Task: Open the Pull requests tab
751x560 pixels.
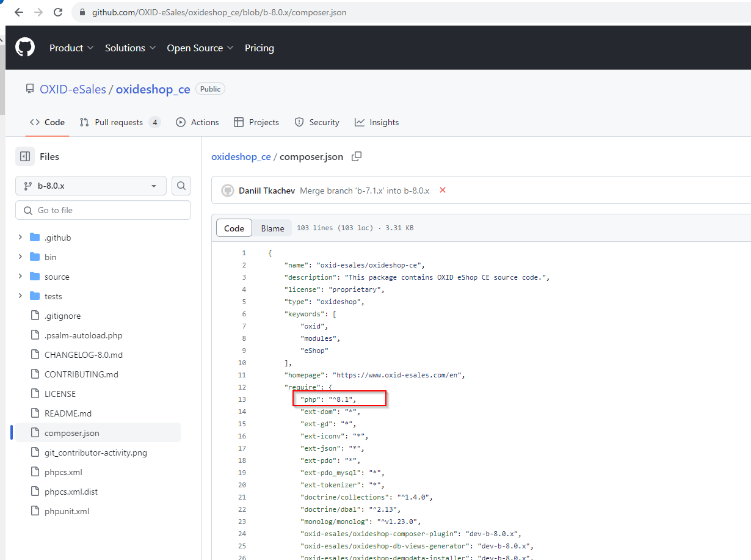Action: (120, 122)
